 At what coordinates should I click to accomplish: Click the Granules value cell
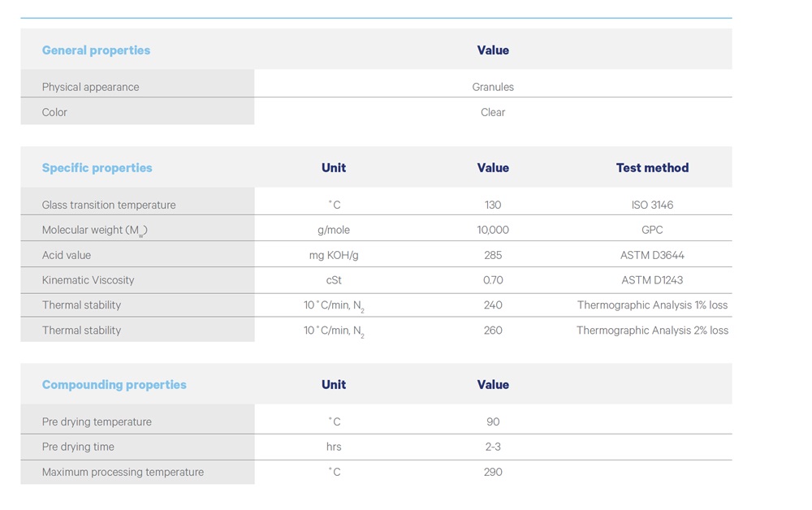(x=493, y=87)
